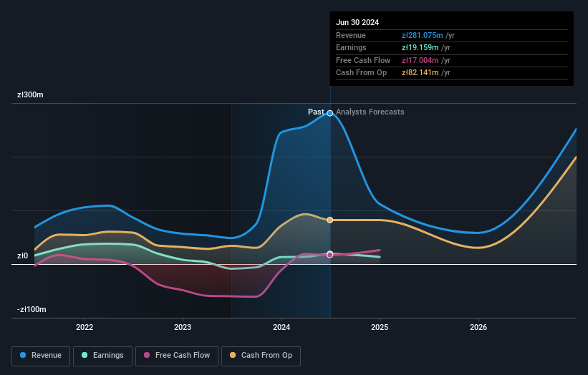Click the zł82.141m cash from op value

pyautogui.click(x=420, y=73)
